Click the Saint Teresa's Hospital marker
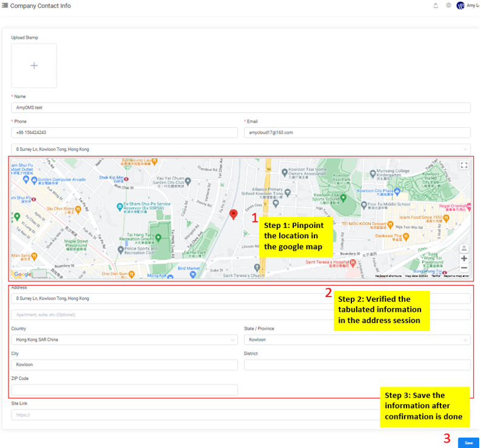The width and height of the screenshot is (481, 448). (353, 262)
